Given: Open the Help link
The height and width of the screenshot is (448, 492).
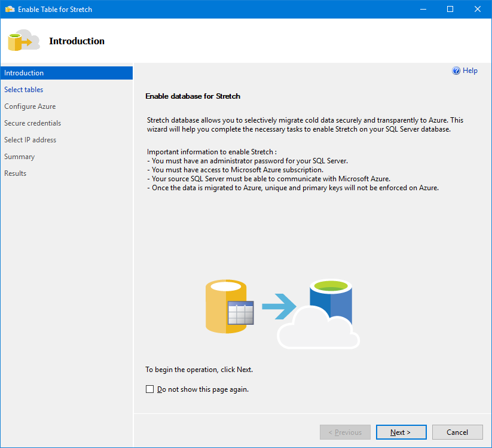Looking at the screenshot, I should (x=470, y=71).
